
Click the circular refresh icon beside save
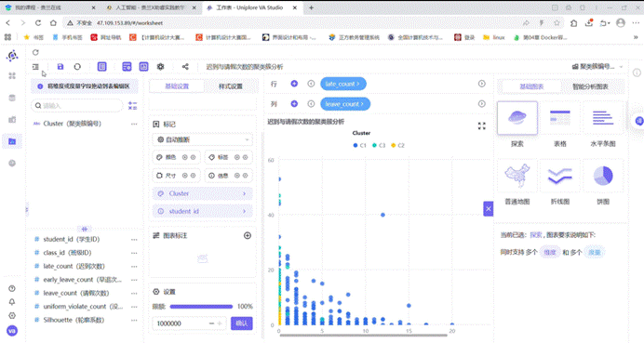(77, 67)
